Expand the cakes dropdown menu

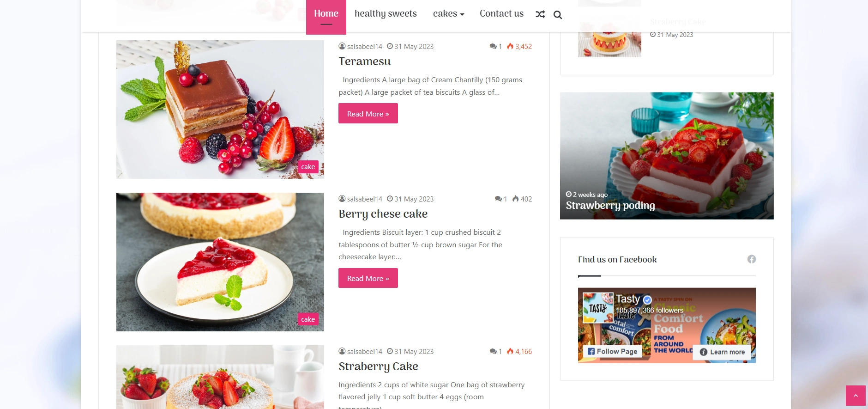pyautogui.click(x=448, y=14)
